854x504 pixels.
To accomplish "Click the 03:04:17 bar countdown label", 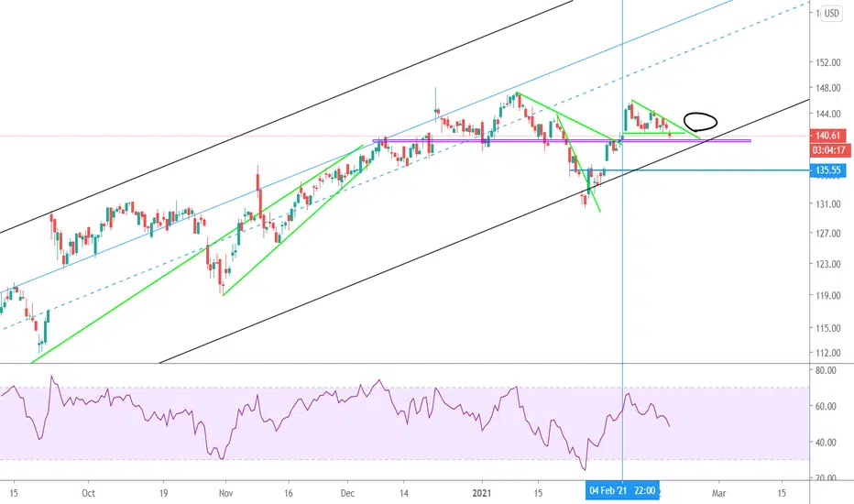I will (827, 150).
